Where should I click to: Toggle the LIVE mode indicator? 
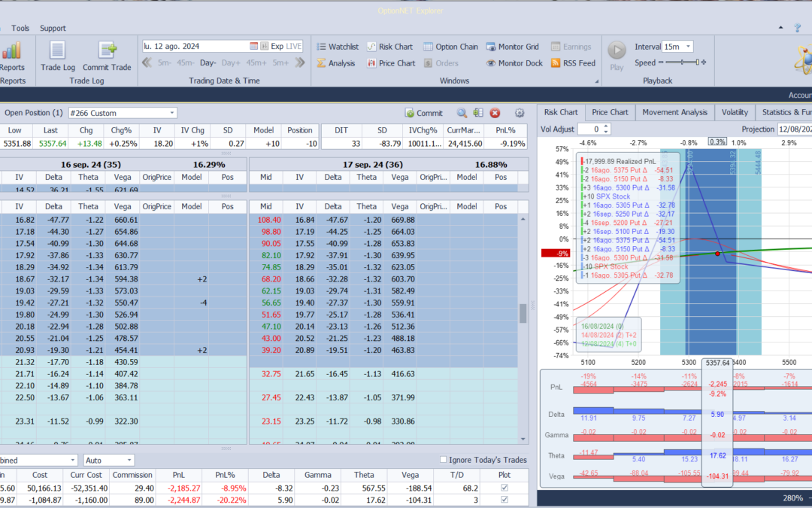294,46
